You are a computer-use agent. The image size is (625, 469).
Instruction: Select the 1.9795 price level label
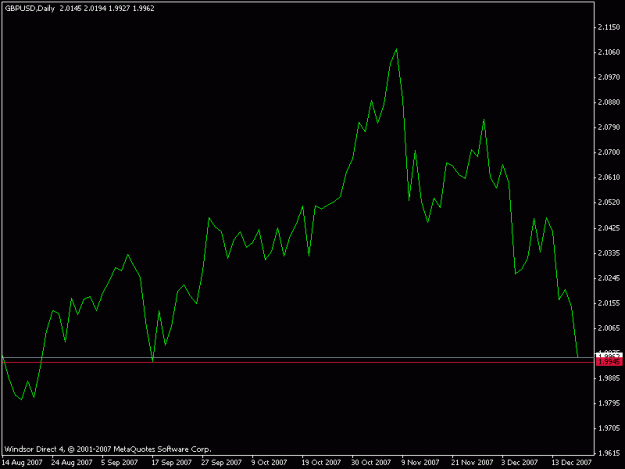609,403
